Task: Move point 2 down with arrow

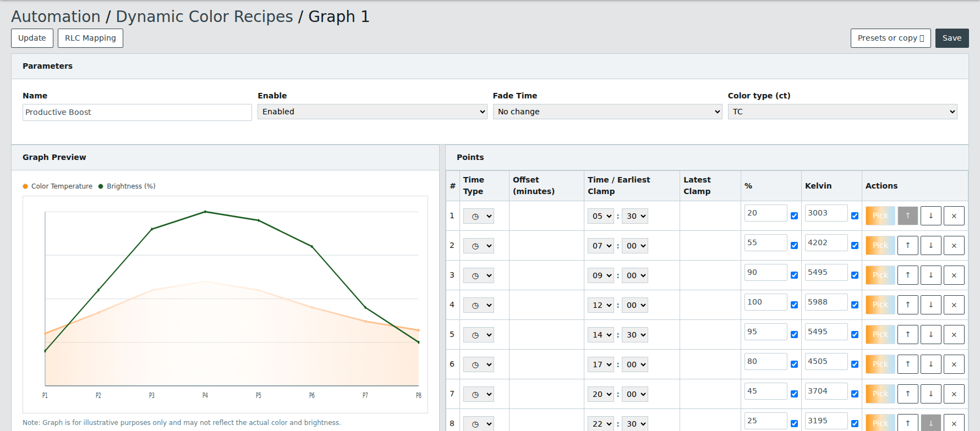Action: pyautogui.click(x=930, y=245)
